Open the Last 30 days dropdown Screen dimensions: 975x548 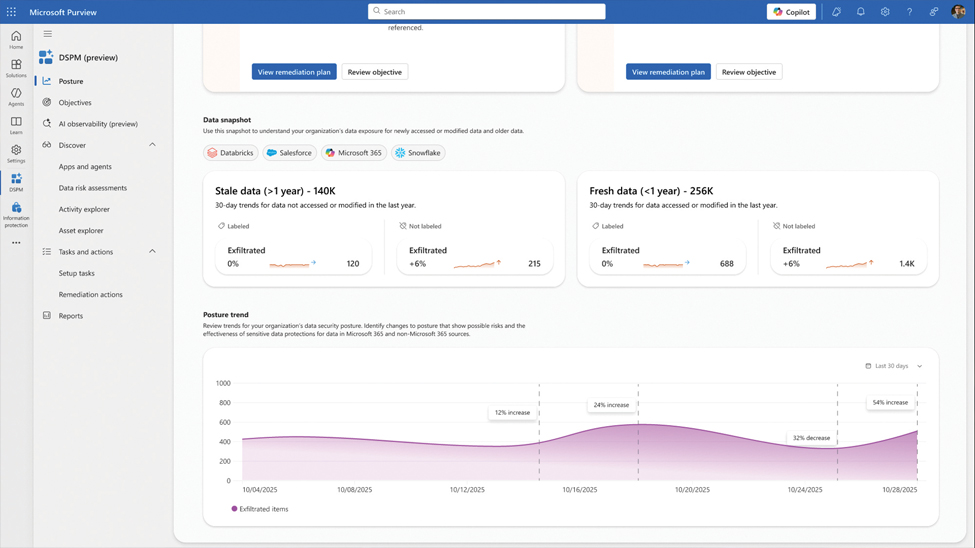coord(894,366)
